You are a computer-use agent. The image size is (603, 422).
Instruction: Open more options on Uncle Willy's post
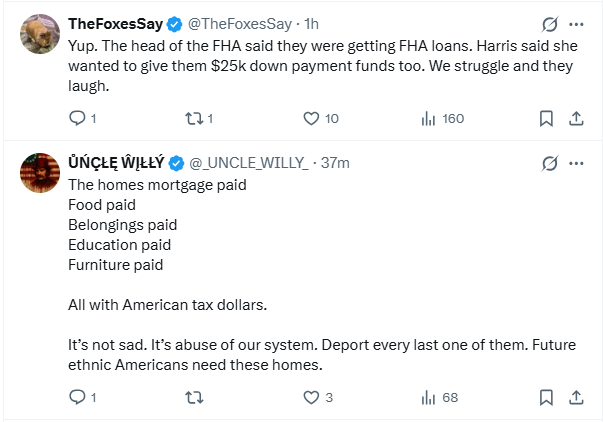coord(576,163)
